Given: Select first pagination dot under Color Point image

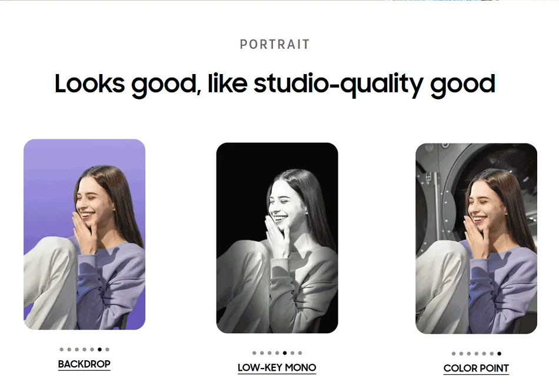Looking at the screenshot, I should 454,354.
